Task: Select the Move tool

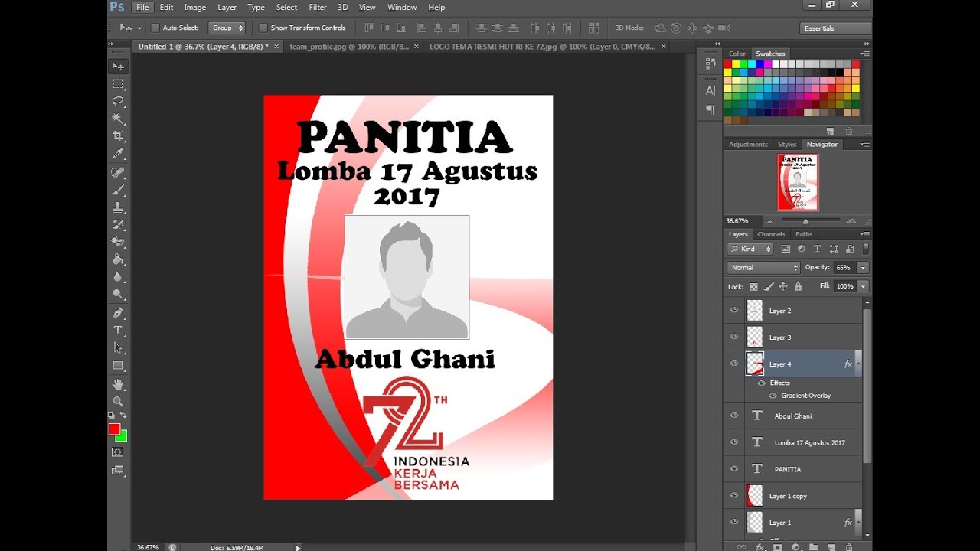Action: pyautogui.click(x=118, y=67)
